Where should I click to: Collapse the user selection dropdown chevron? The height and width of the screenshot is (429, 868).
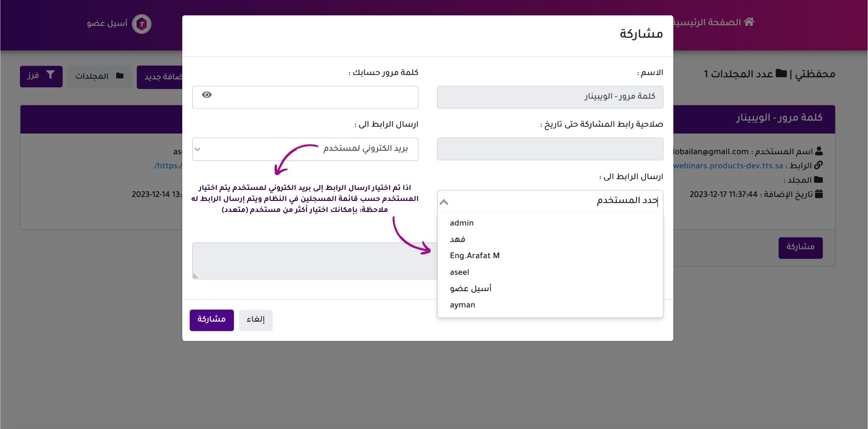[444, 202]
